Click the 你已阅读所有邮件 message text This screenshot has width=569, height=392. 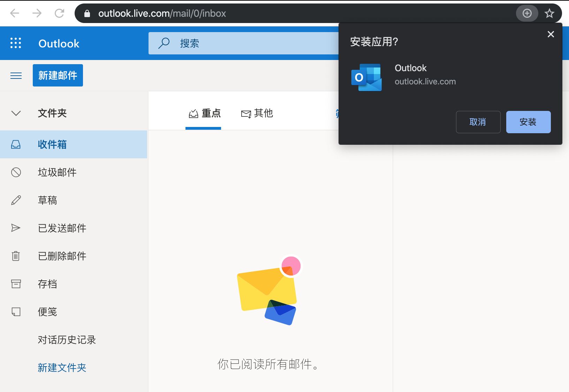(x=268, y=364)
